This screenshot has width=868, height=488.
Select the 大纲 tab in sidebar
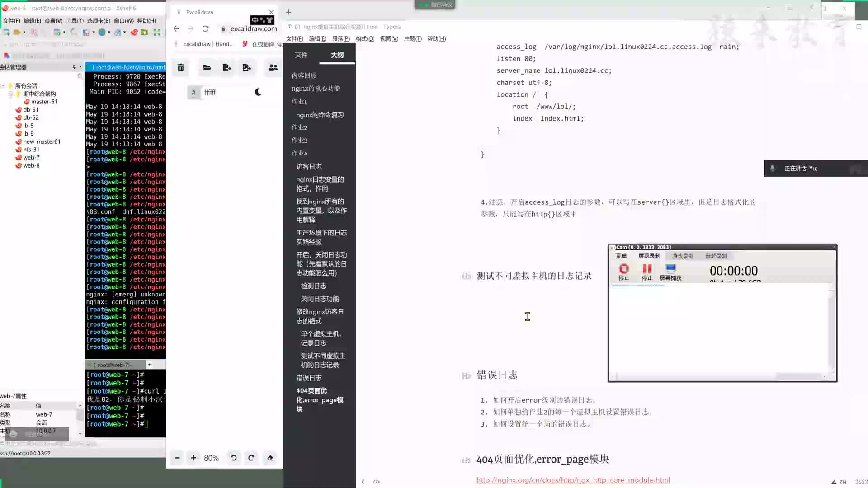click(337, 55)
